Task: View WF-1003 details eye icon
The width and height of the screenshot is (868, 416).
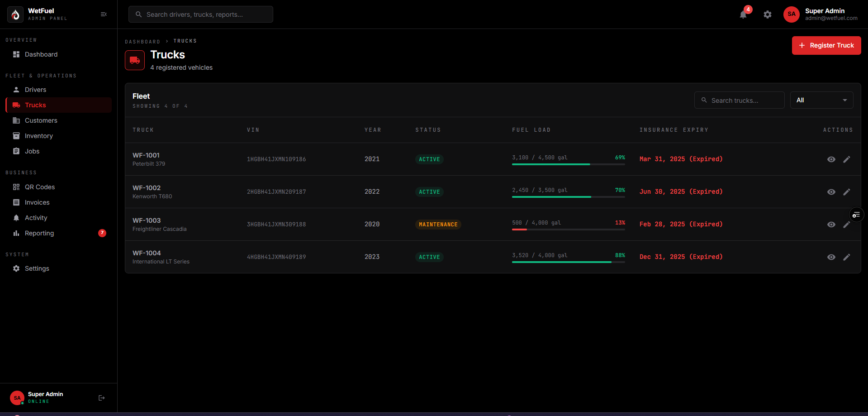Action: 831,225
